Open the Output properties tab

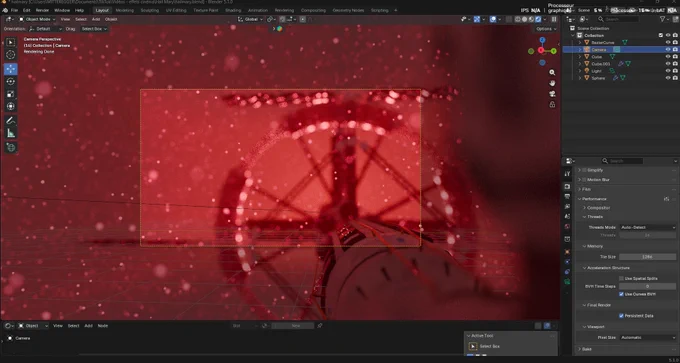point(567,196)
